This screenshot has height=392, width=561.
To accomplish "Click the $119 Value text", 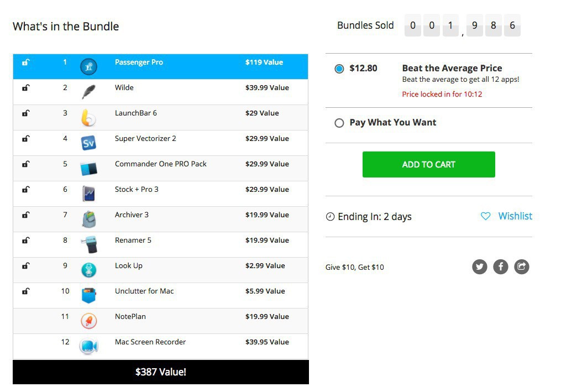I will point(264,62).
